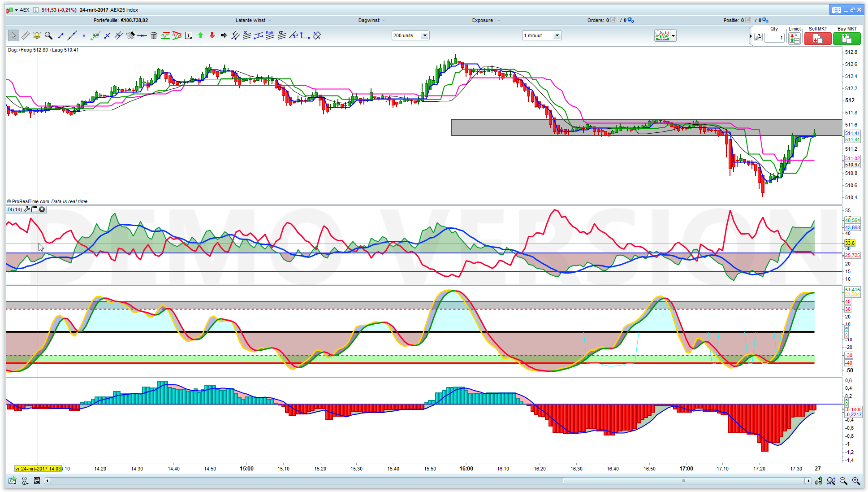Expand the add indicator dropdown arrow
The image size is (868, 492).
(x=673, y=35)
